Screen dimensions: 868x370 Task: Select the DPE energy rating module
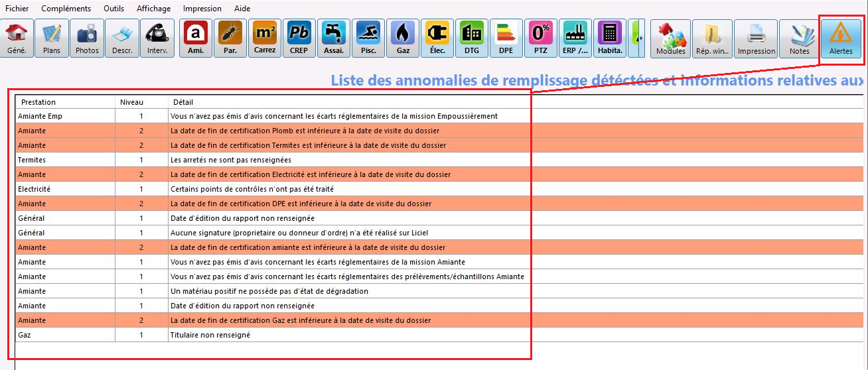pyautogui.click(x=506, y=38)
